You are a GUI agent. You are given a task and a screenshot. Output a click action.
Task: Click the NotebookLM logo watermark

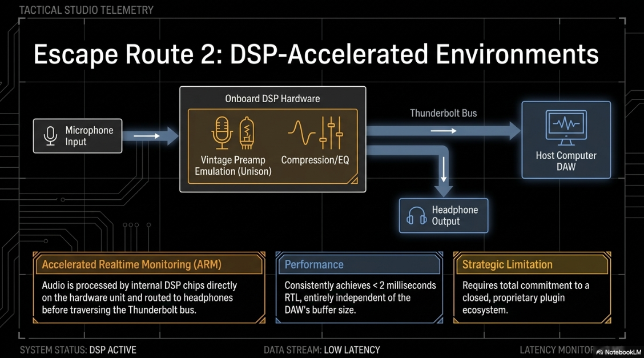(618, 352)
